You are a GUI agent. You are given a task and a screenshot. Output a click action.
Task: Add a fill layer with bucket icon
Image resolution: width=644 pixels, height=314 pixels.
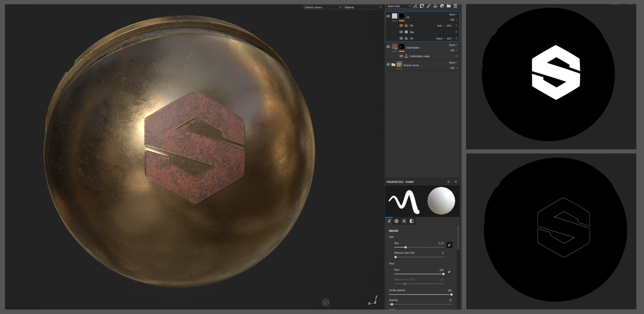click(435, 6)
